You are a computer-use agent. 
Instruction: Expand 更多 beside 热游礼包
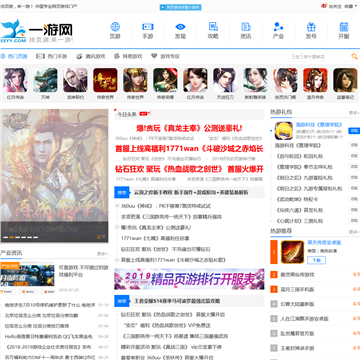pos(354,113)
